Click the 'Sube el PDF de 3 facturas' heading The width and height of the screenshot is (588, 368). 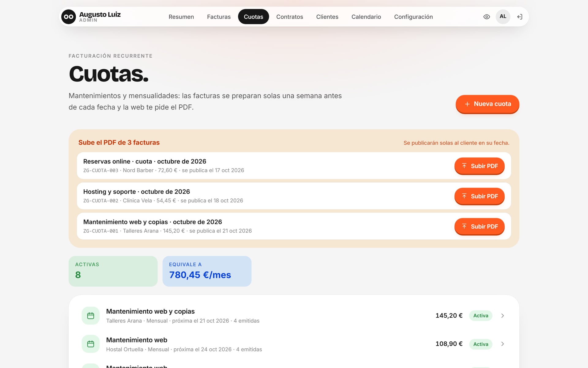pos(119,142)
